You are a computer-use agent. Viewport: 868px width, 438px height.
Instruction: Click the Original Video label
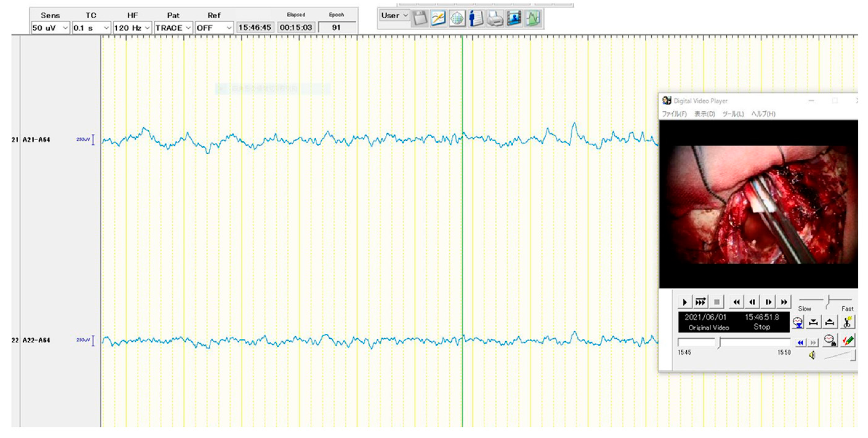pyautogui.click(x=708, y=327)
